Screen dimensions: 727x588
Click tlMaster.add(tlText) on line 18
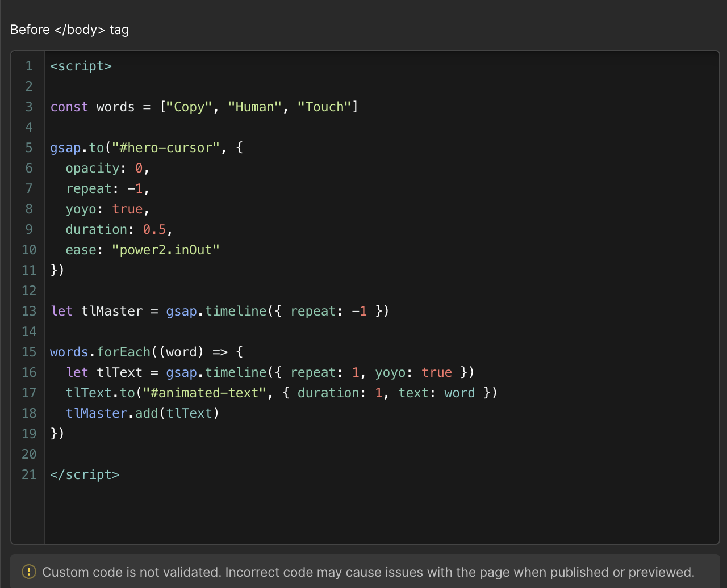click(x=143, y=413)
